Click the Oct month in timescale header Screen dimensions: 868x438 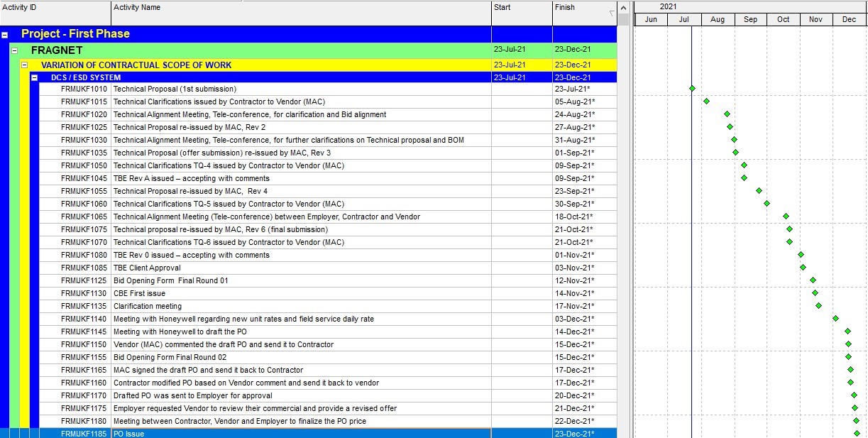click(783, 19)
